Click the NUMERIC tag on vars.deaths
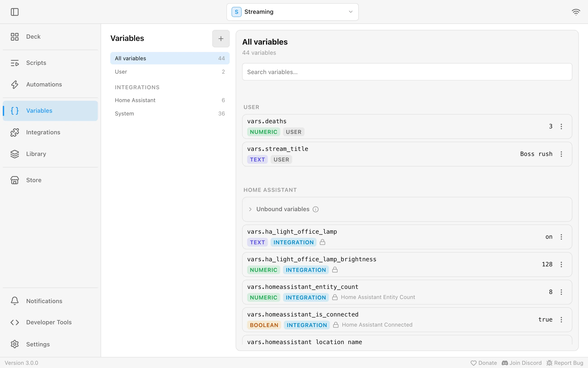 (264, 132)
